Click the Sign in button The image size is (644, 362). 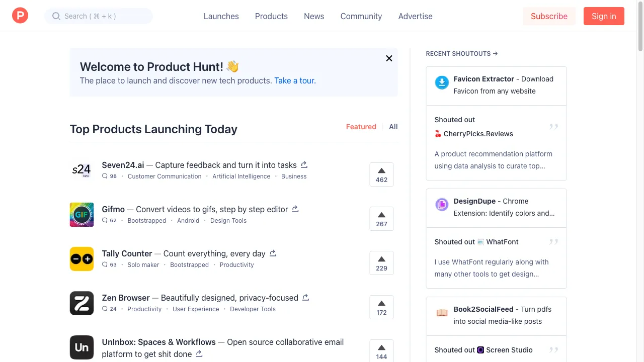[604, 16]
